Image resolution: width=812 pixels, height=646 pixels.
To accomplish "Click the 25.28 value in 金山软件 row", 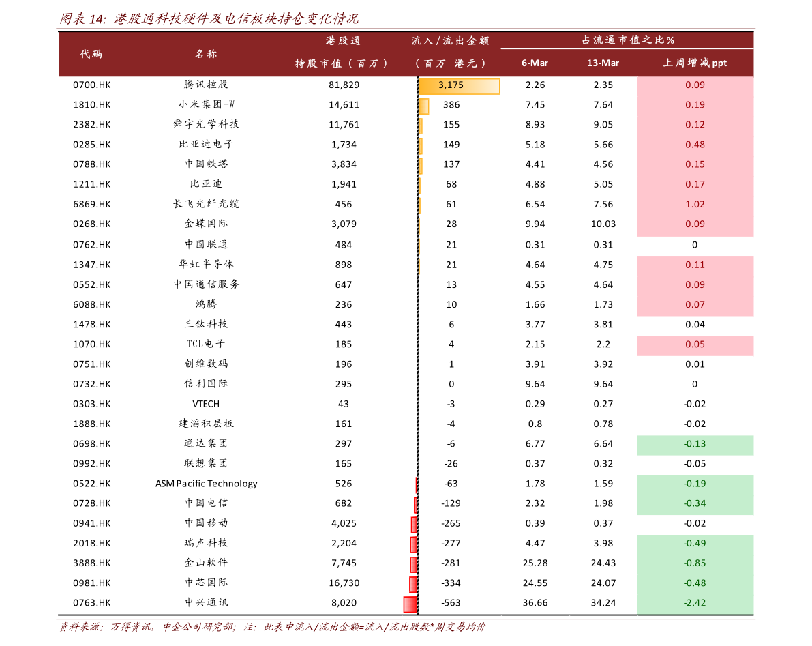I will point(535,563).
